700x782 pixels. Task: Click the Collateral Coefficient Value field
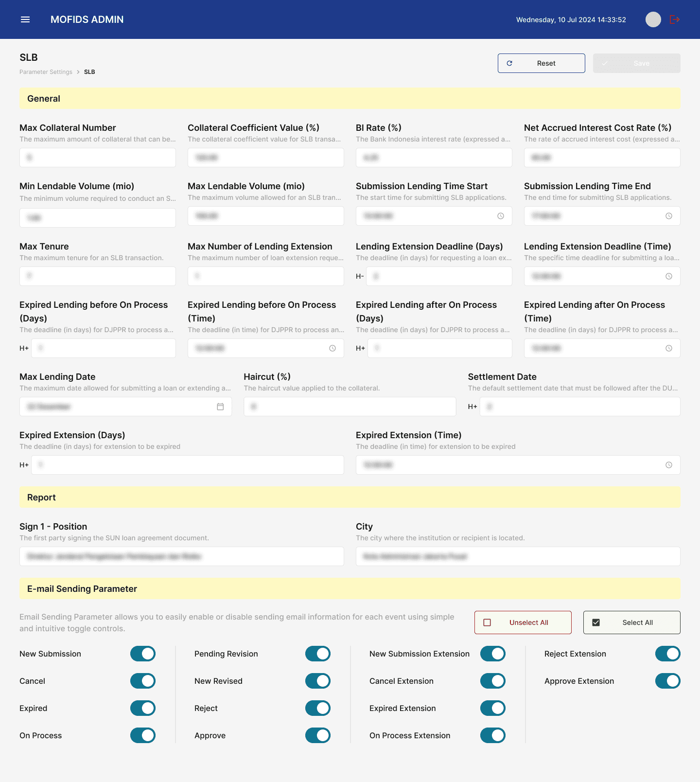coord(266,158)
